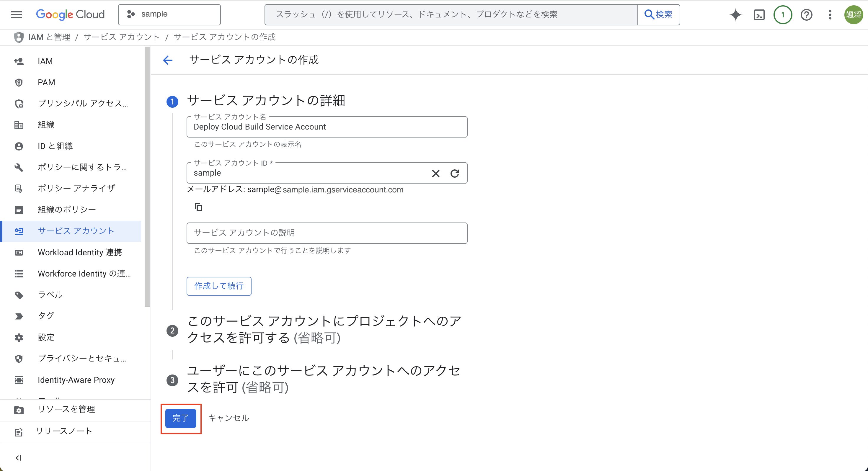Click the 完了 button
This screenshot has height=471, width=868.
(x=181, y=418)
